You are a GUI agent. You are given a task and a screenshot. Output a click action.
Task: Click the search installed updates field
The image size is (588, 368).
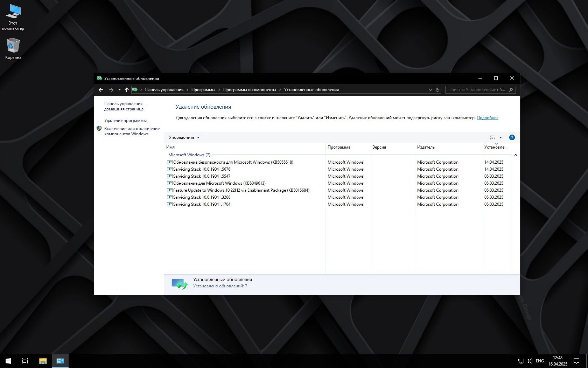[x=476, y=90]
